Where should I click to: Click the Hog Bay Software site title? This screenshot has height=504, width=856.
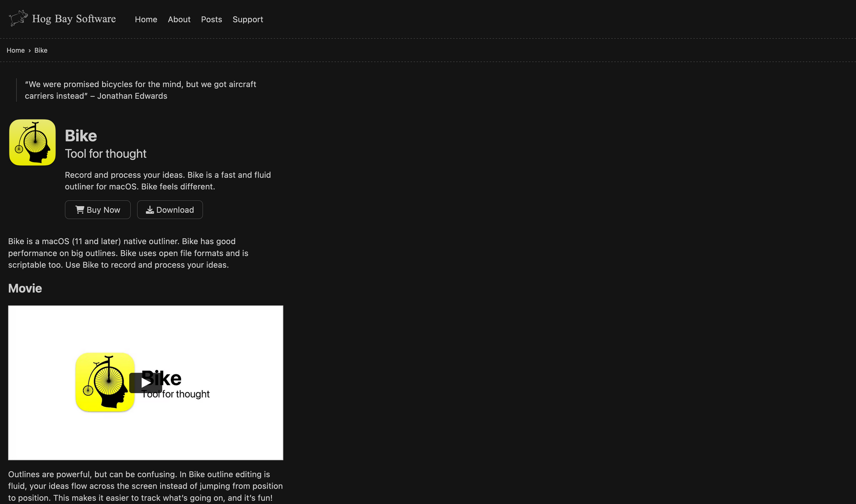tap(74, 19)
